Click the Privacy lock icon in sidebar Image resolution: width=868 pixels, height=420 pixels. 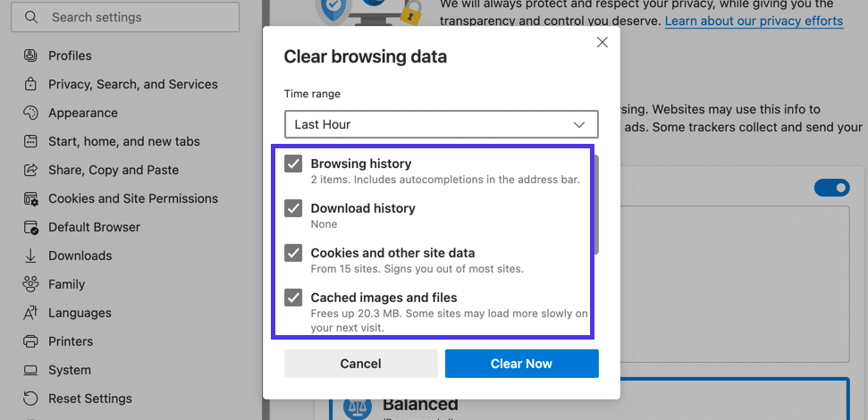(x=30, y=84)
